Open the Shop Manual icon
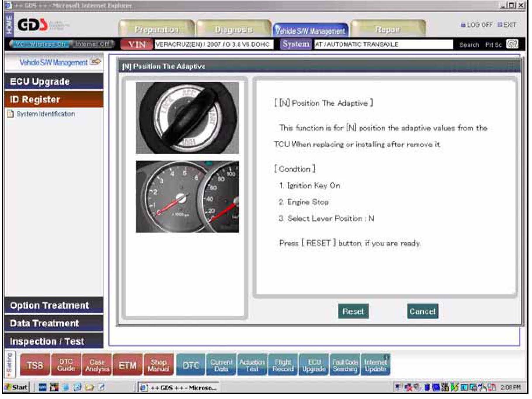 [x=159, y=365]
